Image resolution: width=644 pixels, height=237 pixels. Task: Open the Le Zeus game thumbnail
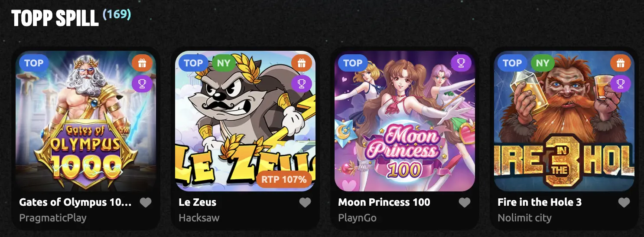coord(245,121)
